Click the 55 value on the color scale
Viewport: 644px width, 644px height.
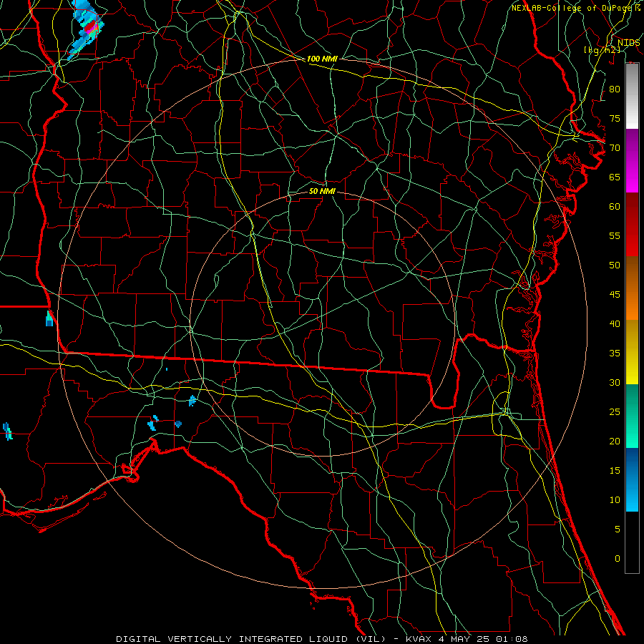tap(615, 235)
